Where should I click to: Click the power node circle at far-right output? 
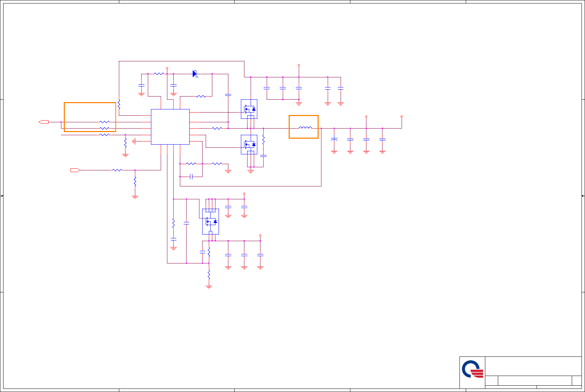coord(402,116)
